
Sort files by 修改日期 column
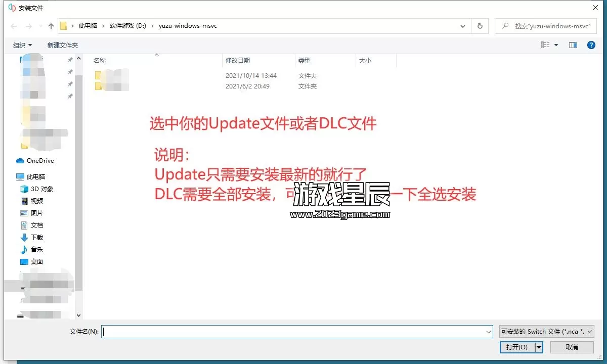coord(238,60)
